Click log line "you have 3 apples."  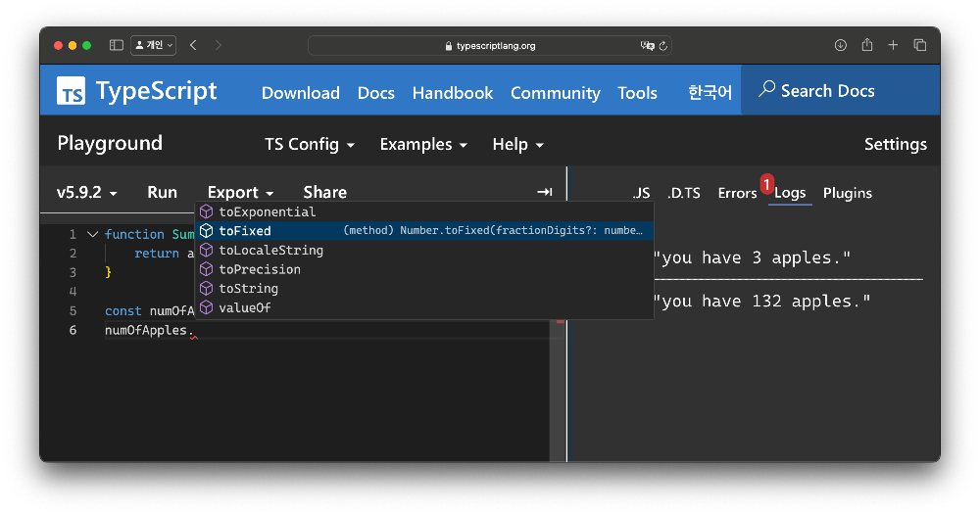[x=752, y=257]
